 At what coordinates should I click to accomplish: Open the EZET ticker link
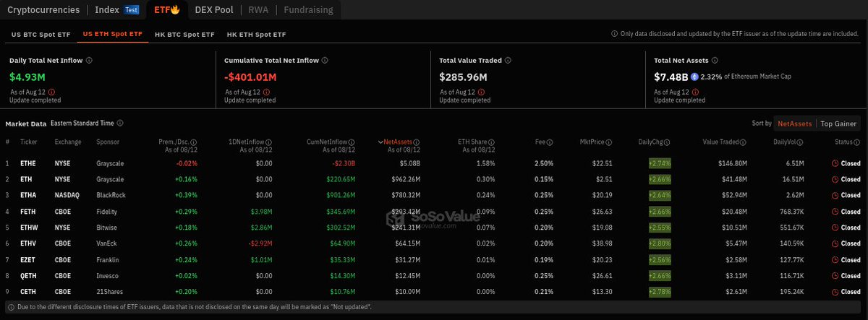tap(26, 259)
